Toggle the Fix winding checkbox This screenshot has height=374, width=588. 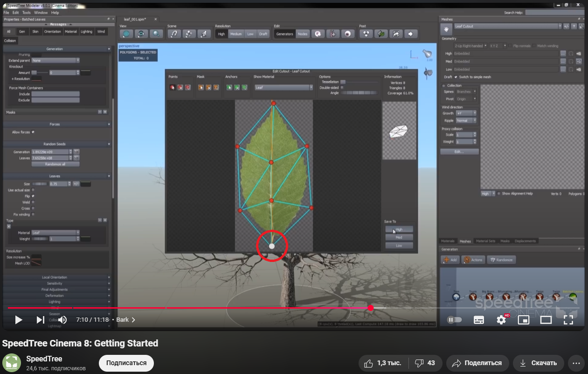(33, 214)
